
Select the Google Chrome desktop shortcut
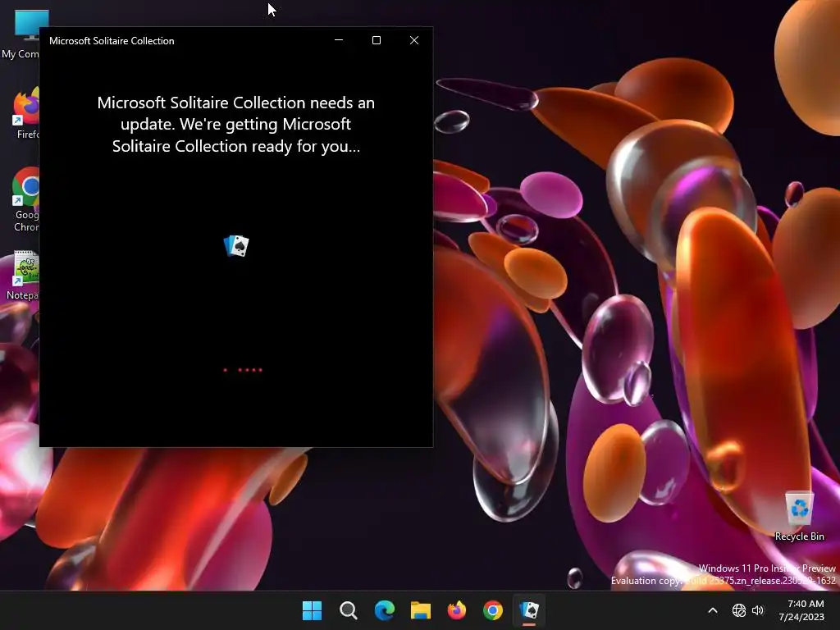coord(25,199)
